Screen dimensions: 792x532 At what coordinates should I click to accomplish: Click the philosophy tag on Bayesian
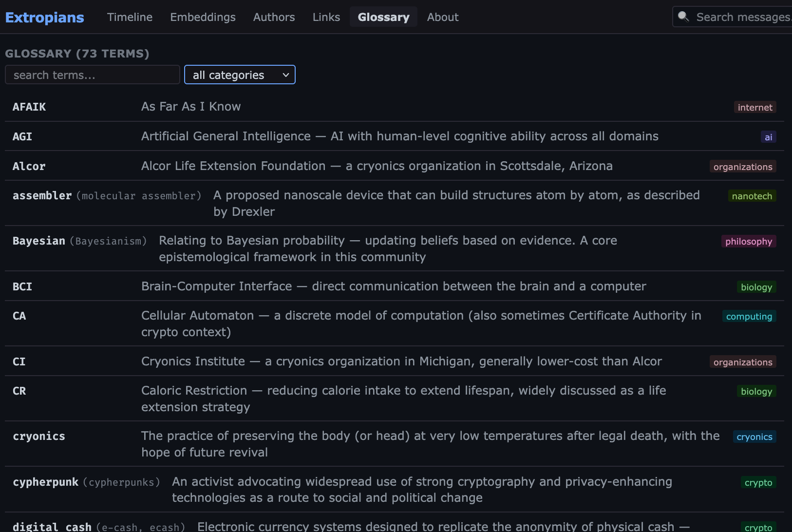(x=748, y=241)
